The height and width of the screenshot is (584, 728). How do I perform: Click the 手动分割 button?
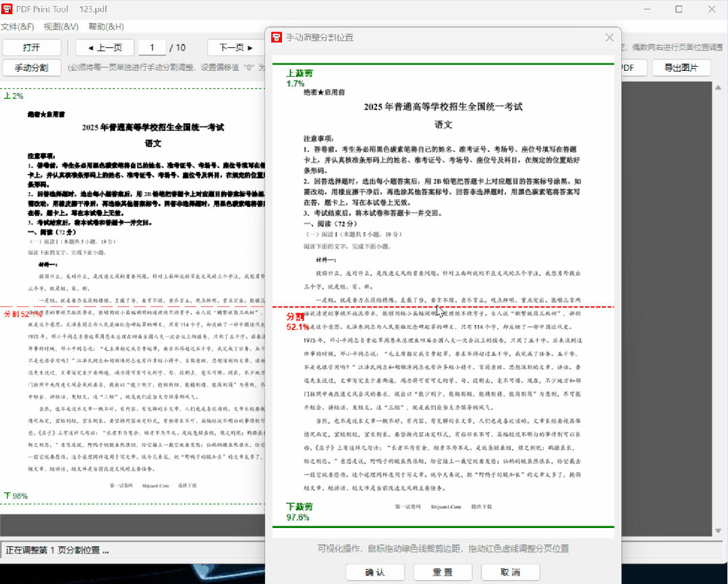point(32,68)
